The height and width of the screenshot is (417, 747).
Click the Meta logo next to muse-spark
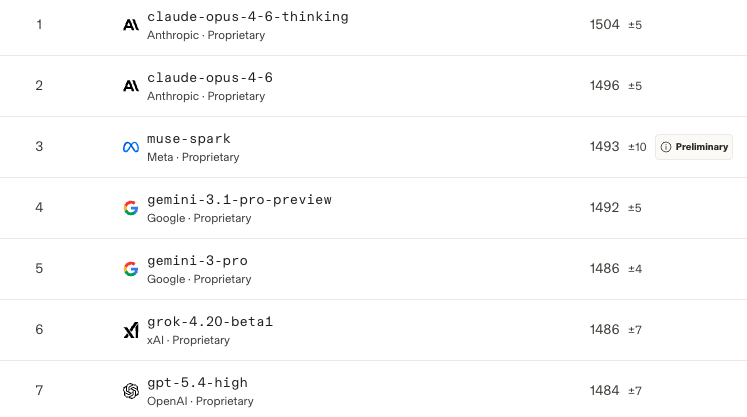pos(130,147)
